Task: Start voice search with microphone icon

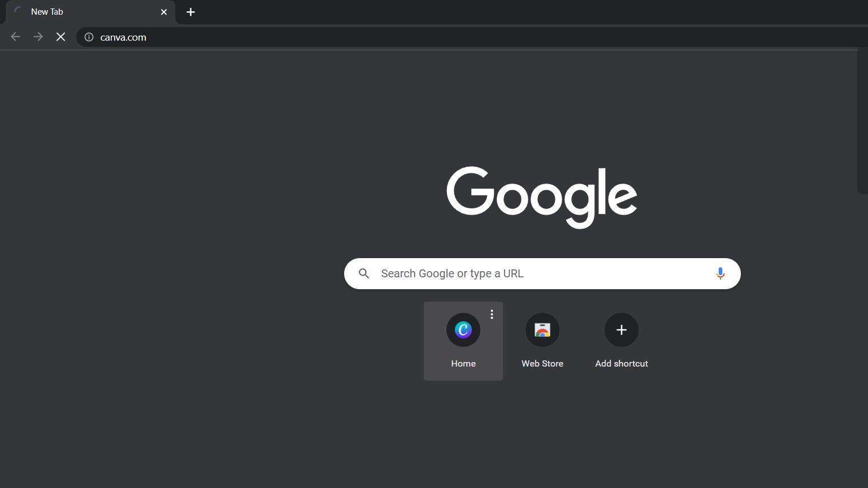Action: [720, 274]
